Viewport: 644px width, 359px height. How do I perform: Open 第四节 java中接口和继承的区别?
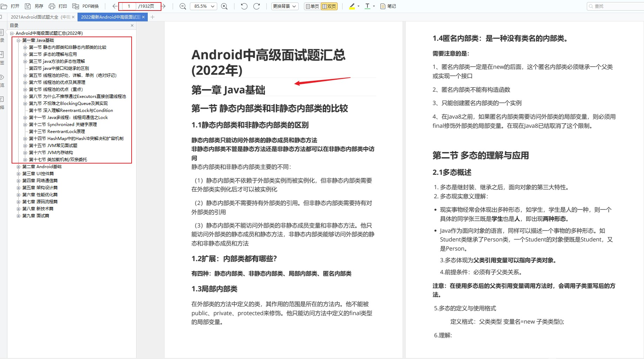click(x=59, y=68)
